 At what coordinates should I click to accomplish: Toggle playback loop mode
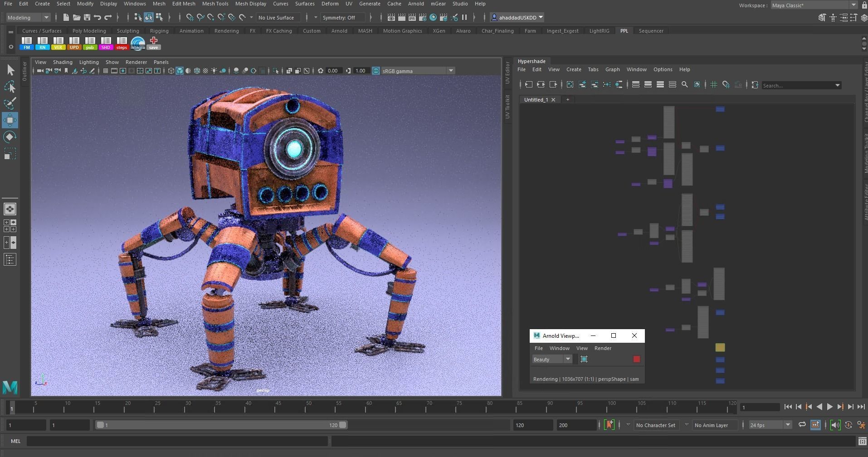802,425
